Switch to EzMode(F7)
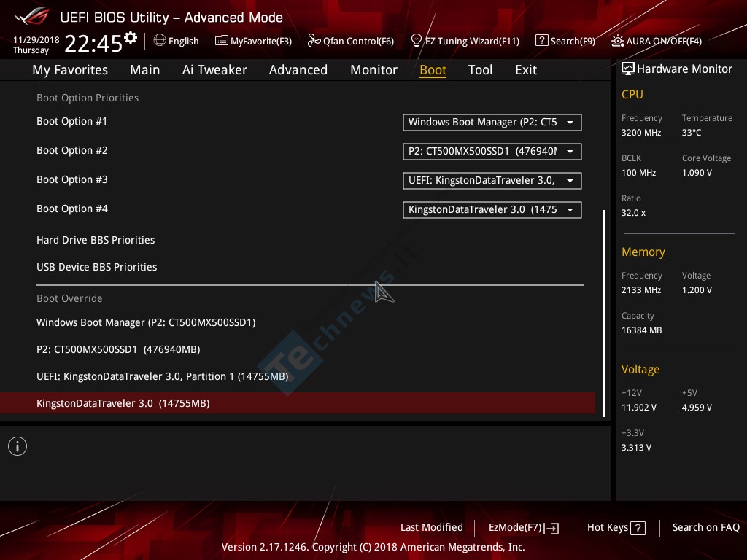Screen dimensions: 747x560 (x=516, y=528)
